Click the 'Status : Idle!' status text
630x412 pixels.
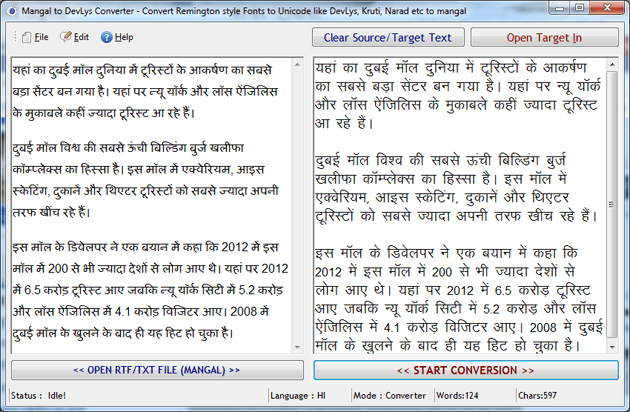38,396
